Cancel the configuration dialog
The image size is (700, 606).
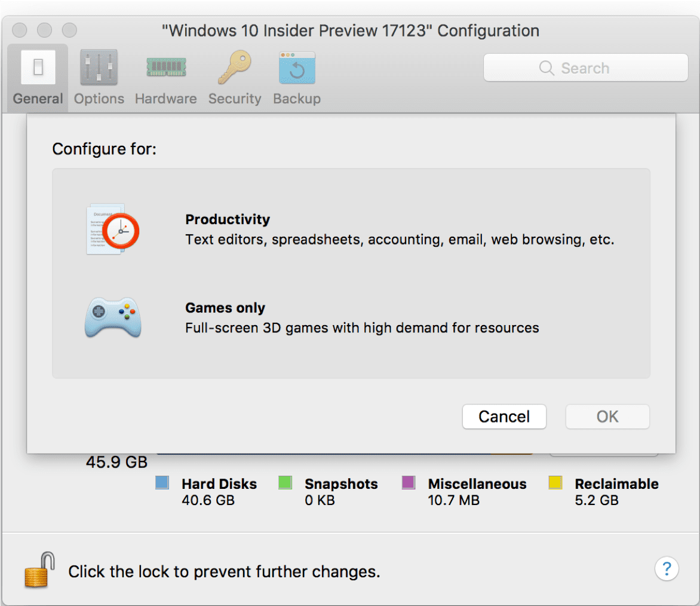[504, 417]
